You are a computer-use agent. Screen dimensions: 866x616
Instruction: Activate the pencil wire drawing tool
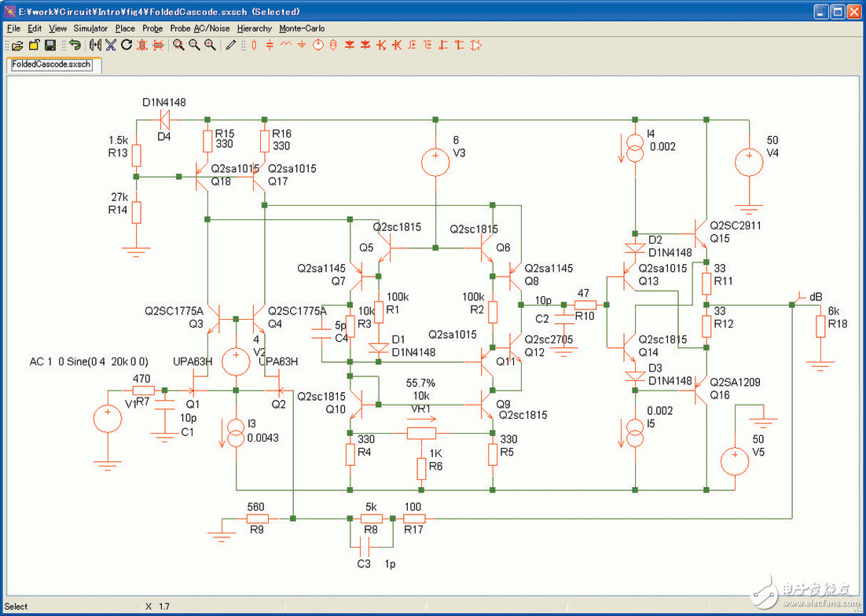(230, 46)
